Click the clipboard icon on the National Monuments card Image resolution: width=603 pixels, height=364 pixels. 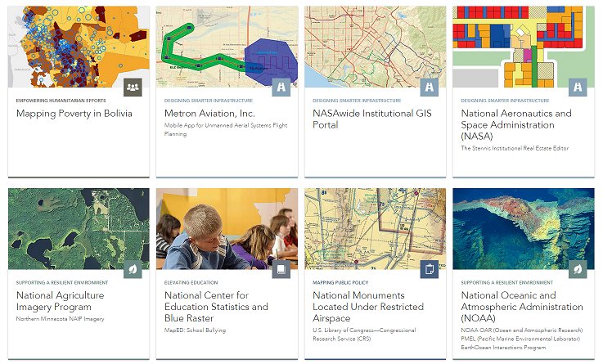(x=430, y=269)
